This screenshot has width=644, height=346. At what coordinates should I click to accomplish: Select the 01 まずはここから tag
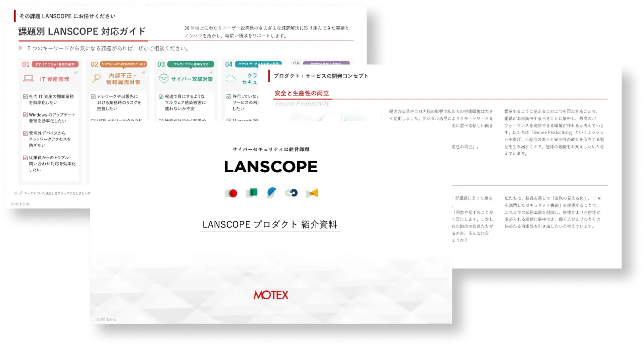[54, 64]
